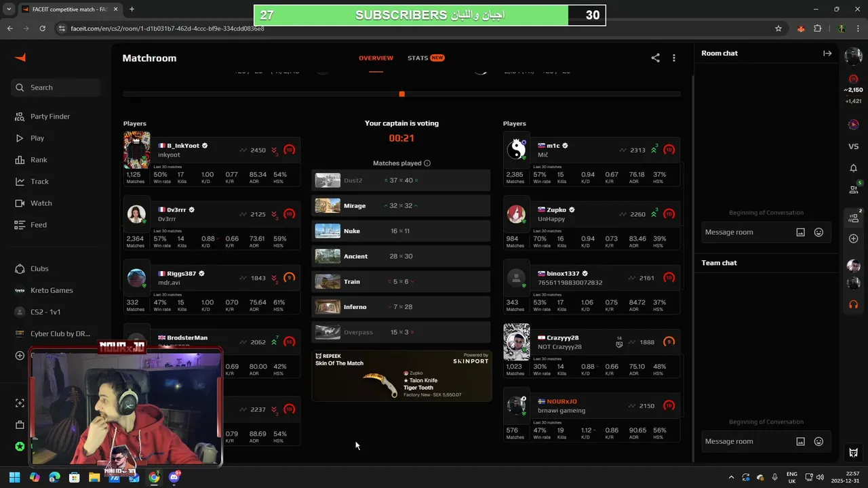Click the capture frame icon in sidebar
Image resolution: width=868 pixels, height=488 pixels.
[x=20, y=403]
